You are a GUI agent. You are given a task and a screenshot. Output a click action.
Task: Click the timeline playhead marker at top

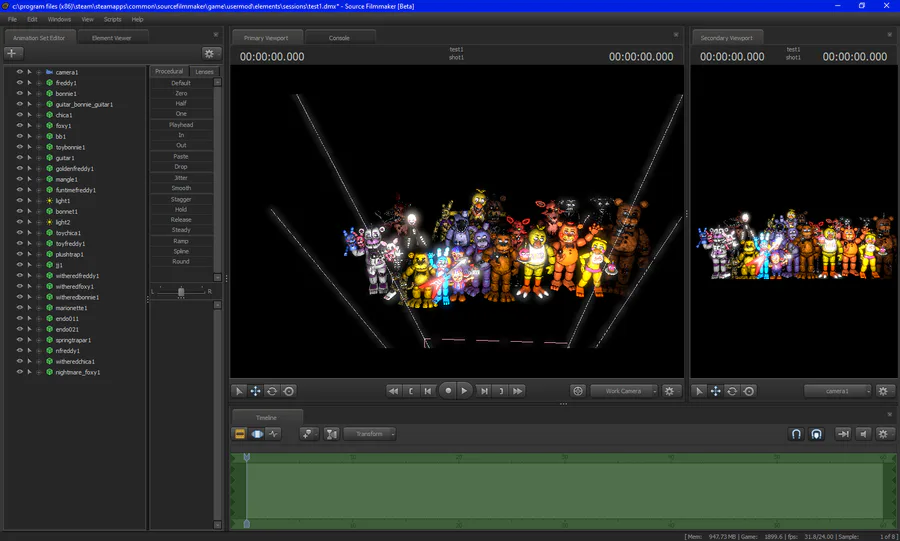coord(247,457)
